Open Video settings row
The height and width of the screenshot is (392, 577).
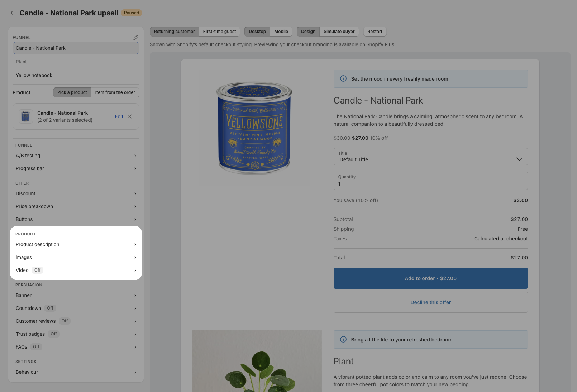pos(76,270)
